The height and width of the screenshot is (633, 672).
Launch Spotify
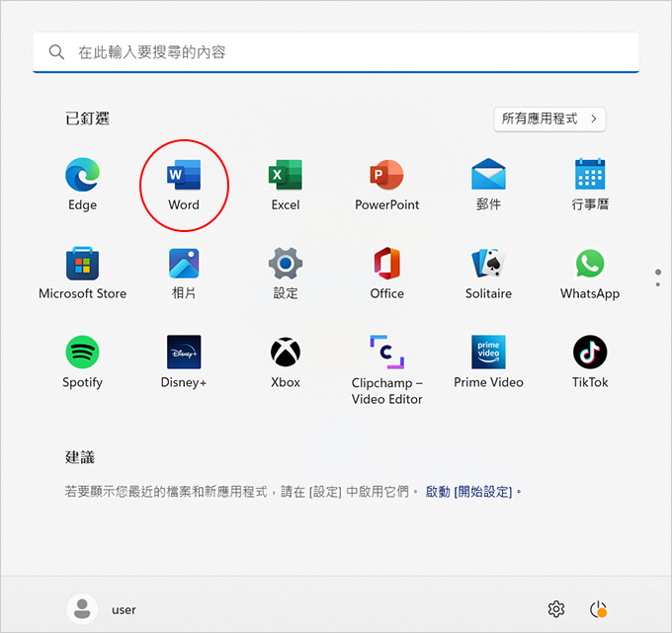click(x=82, y=361)
